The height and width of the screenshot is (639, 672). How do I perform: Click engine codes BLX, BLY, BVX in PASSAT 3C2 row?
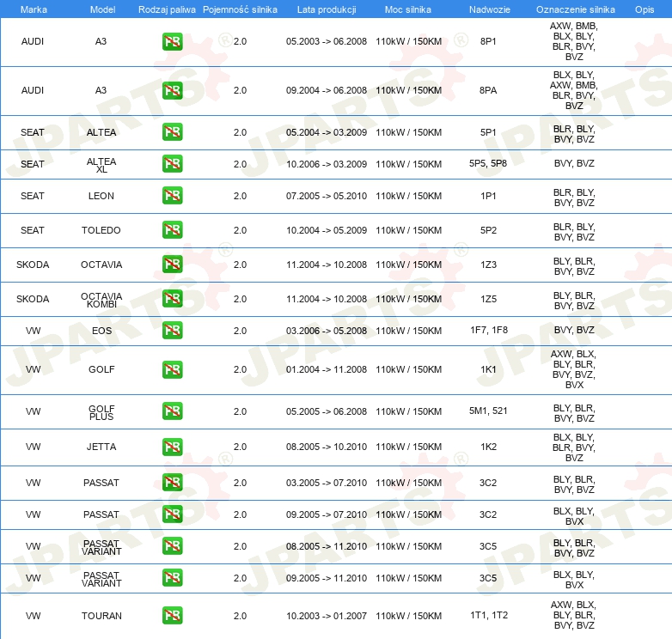click(x=574, y=516)
